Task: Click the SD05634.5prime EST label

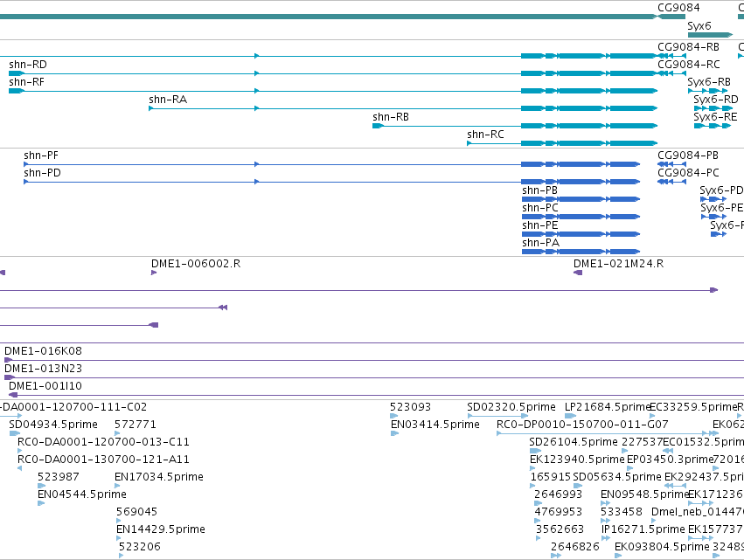Action: [x=617, y=478]
